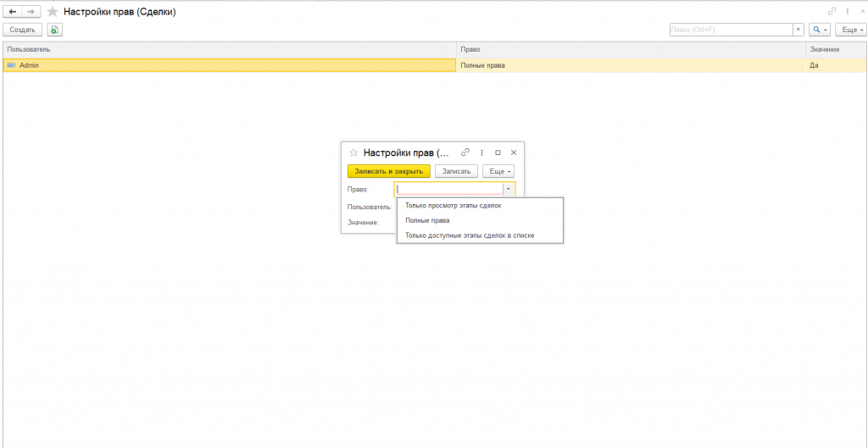
Task: Close the Настройки прав dialog
Action: pos(514,152)
